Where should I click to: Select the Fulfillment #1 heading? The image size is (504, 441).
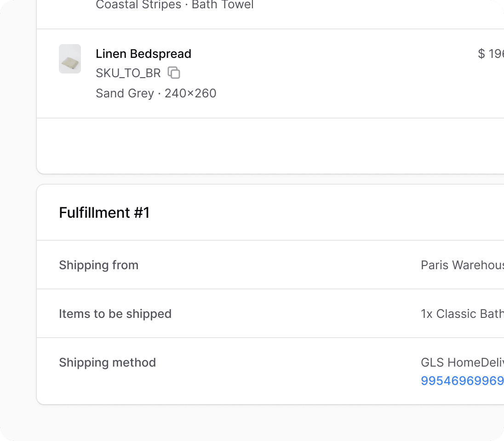[x=104, y=213]
